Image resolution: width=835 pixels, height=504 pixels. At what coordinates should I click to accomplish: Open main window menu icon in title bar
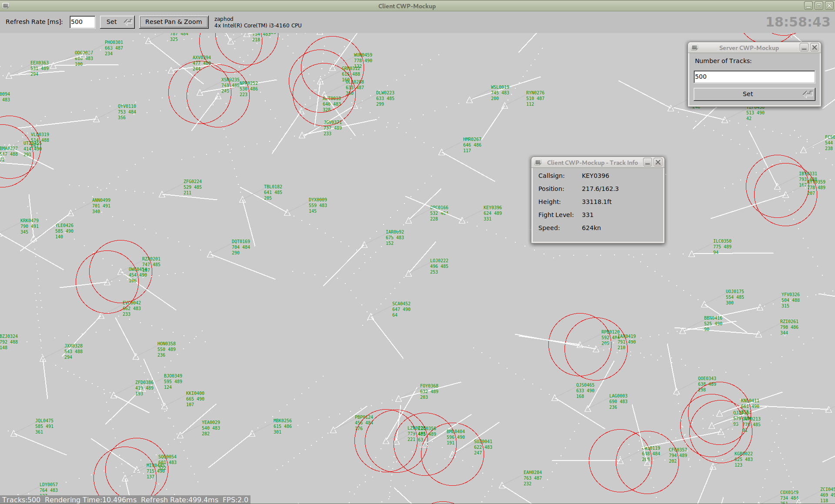point(6,6)
